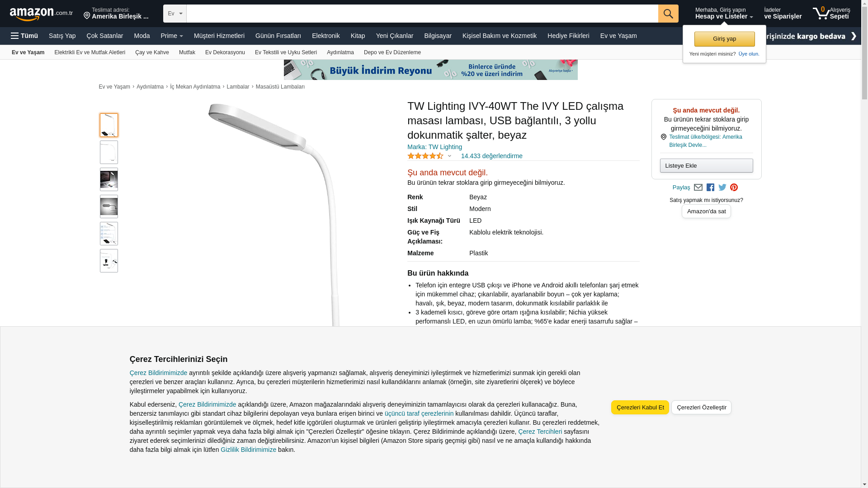This screenshot has height=488, width=868.
Task: Select the Aydınlatma subcategory tab
Action: [340, 52]
